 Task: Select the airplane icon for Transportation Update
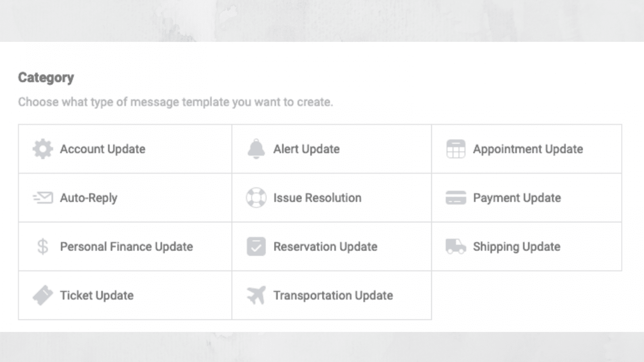tap(255, 295)
